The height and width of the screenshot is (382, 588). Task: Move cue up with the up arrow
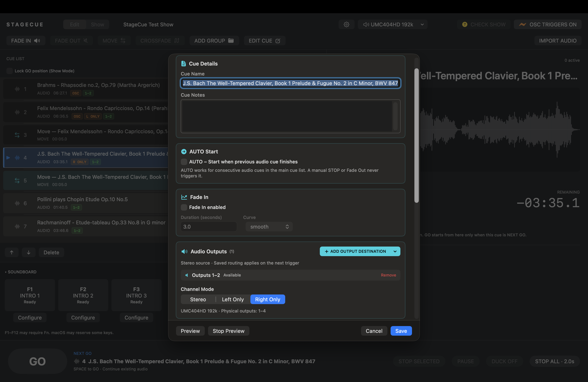[12, 252]
